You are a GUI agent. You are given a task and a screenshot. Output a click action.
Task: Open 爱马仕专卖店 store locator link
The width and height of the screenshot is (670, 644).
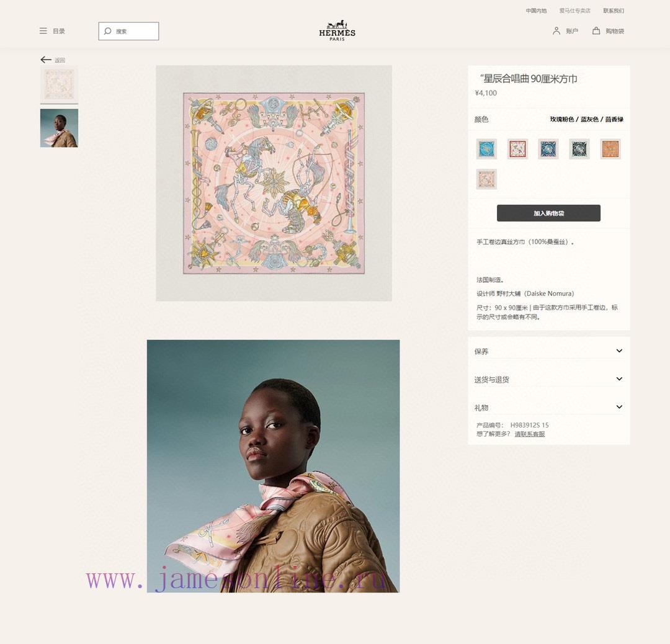click(x=574, y=11)
